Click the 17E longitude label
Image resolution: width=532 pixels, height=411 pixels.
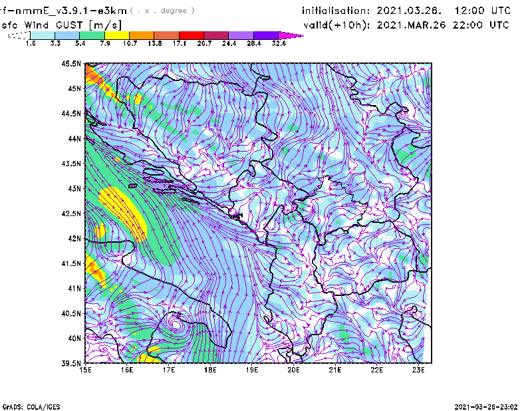tap(169, 370)
